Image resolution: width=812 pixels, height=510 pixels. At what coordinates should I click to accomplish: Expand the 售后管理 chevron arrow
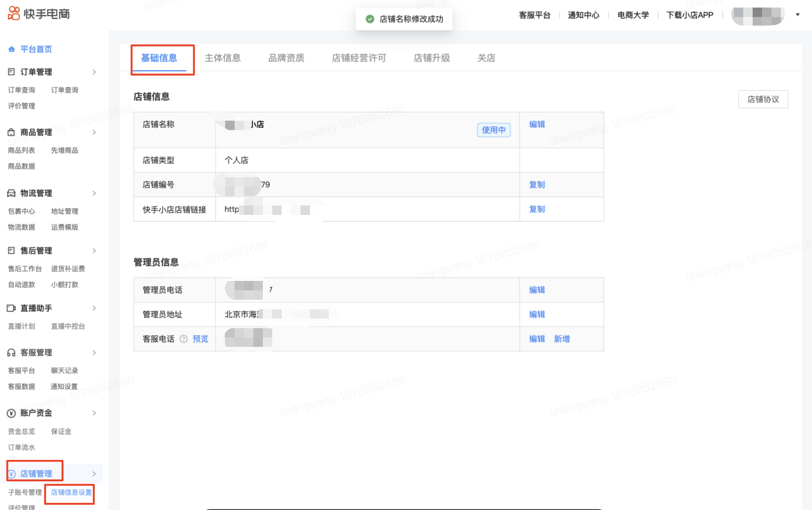pos(94,251)
